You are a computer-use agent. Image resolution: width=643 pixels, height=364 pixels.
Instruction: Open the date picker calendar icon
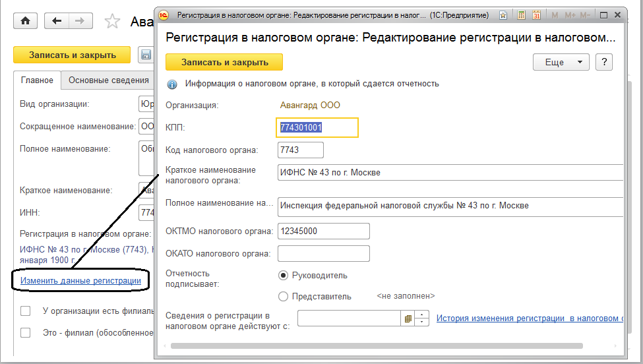pyautogui.click(x=408, y=319)
